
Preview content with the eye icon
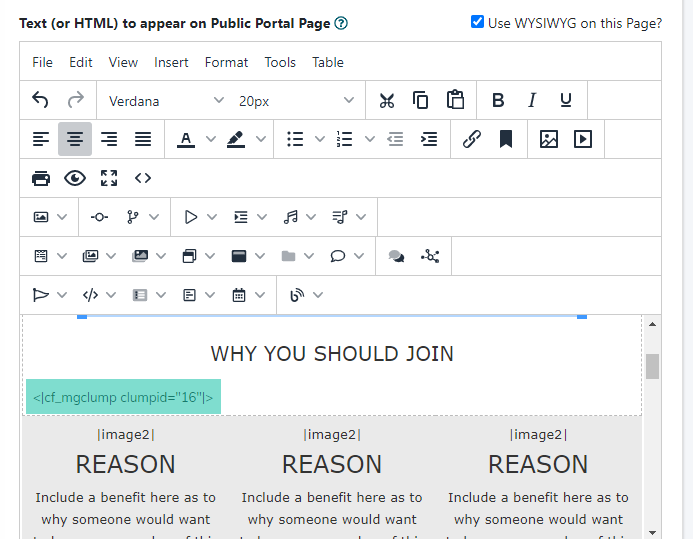[x=75, y=178]
